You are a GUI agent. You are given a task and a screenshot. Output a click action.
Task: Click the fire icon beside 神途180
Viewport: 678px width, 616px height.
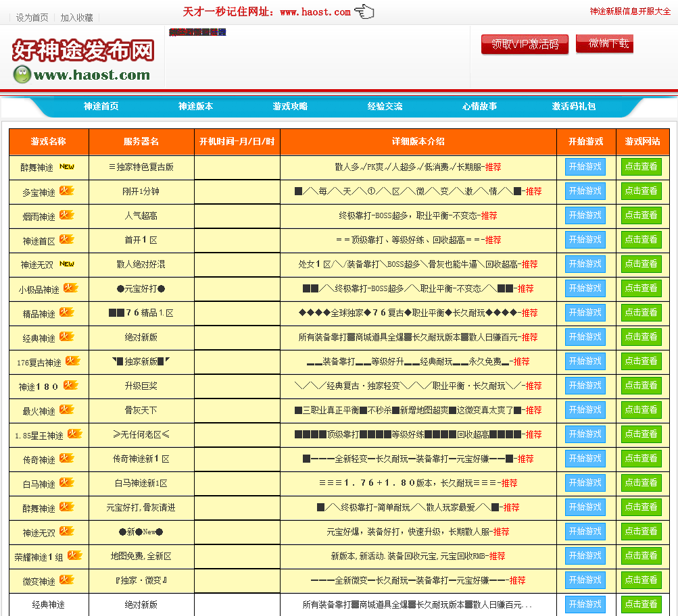[x=70, y=385]
